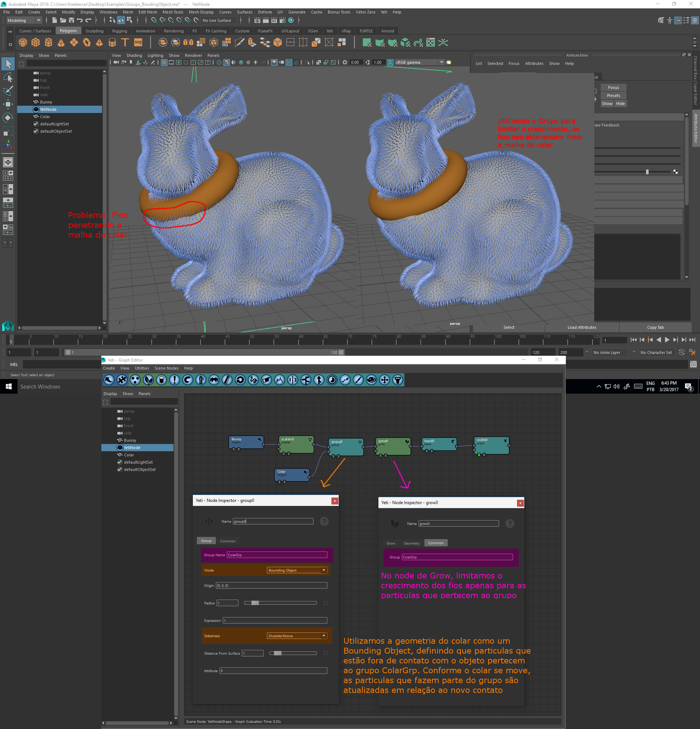Click the polygon sphere shelf icon
This screenshot has width=700, height=729.
tap(23, 42)
